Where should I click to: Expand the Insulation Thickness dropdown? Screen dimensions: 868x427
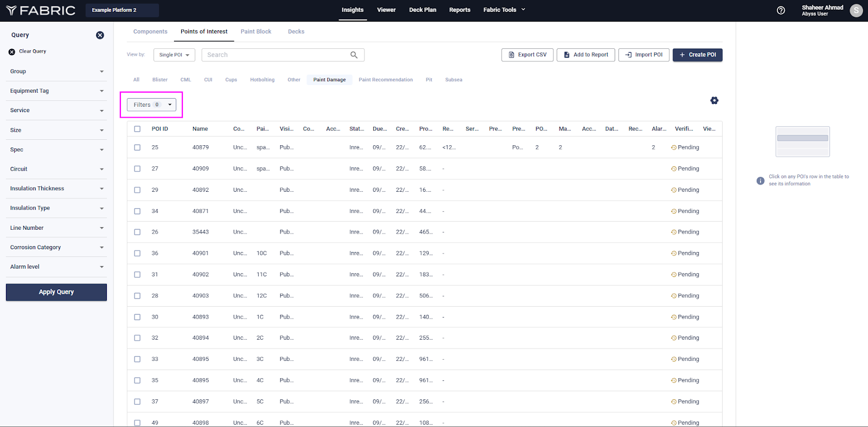[x=56, y=189]
